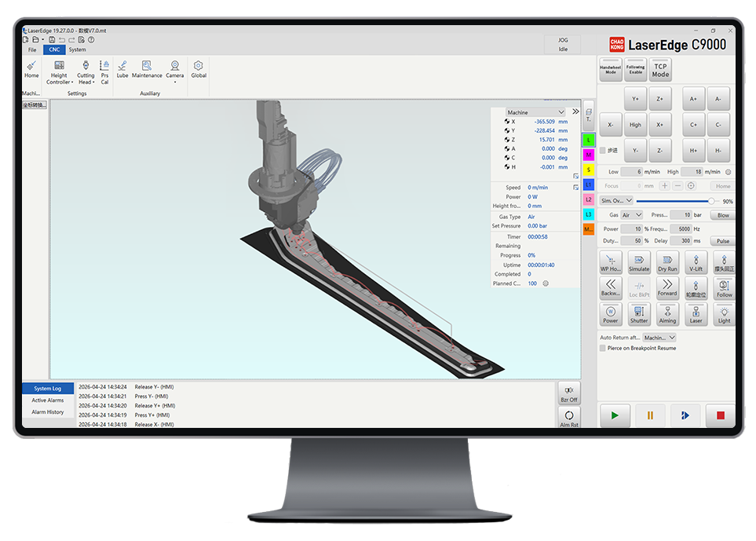Open the File menu tab
This screenshot has height=541, width=756.
tap(32, 49)
